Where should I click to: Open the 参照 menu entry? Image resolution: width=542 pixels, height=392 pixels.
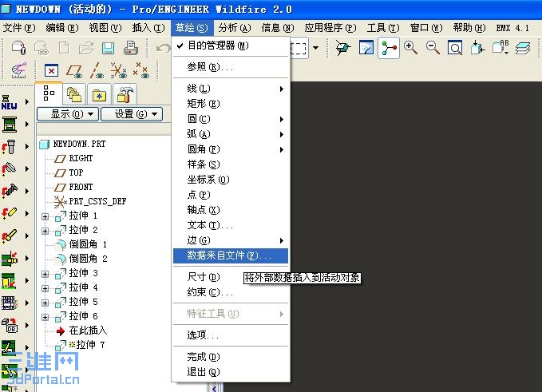231,67
